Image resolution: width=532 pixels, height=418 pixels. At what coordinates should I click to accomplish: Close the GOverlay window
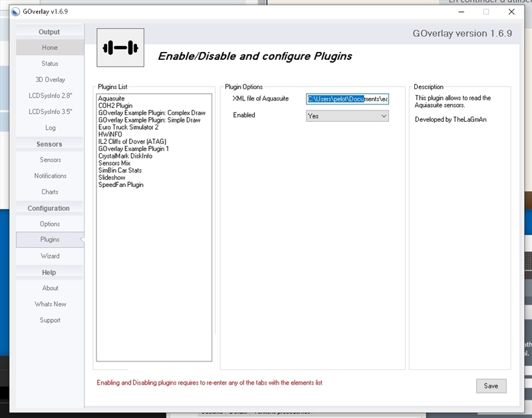[x=511, y=12]
